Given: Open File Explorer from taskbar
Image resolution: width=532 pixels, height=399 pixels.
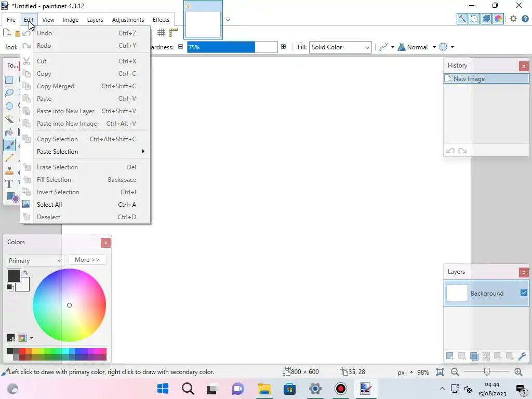Looking at the screenshot, I should pos(264,389).
